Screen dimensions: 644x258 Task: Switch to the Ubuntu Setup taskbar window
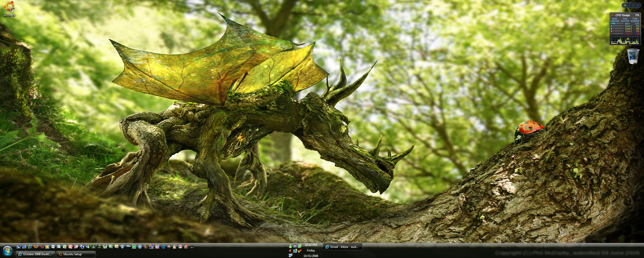pos(76,254)
